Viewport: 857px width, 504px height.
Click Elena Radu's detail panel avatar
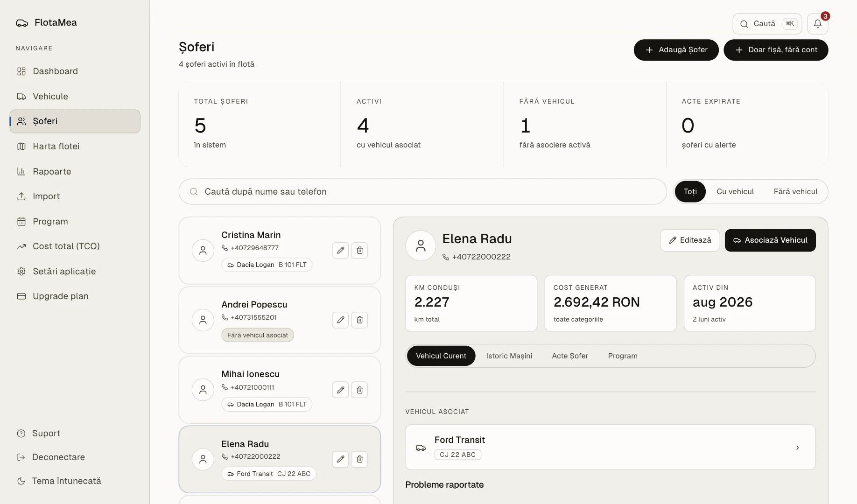[421, 246]
